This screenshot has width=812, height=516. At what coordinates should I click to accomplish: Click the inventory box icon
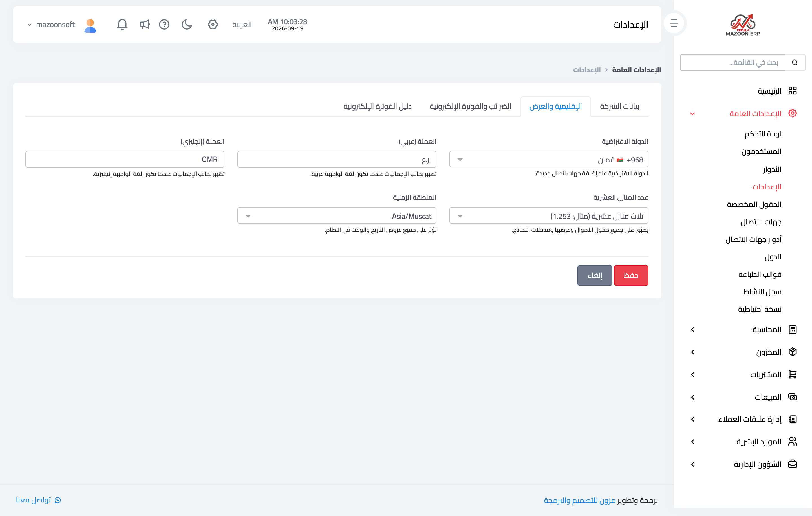(793, 352)
